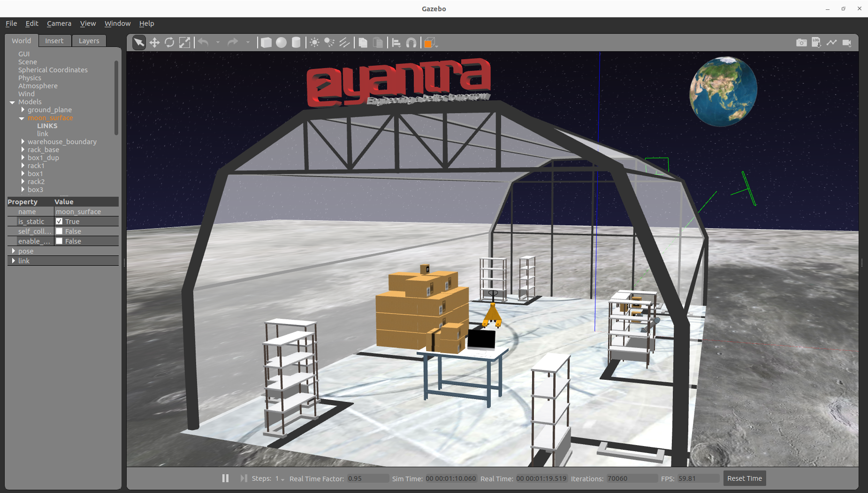The image size is (868, 493).
Task: Enable the self_collide checkbox
Action: [59, 231]
